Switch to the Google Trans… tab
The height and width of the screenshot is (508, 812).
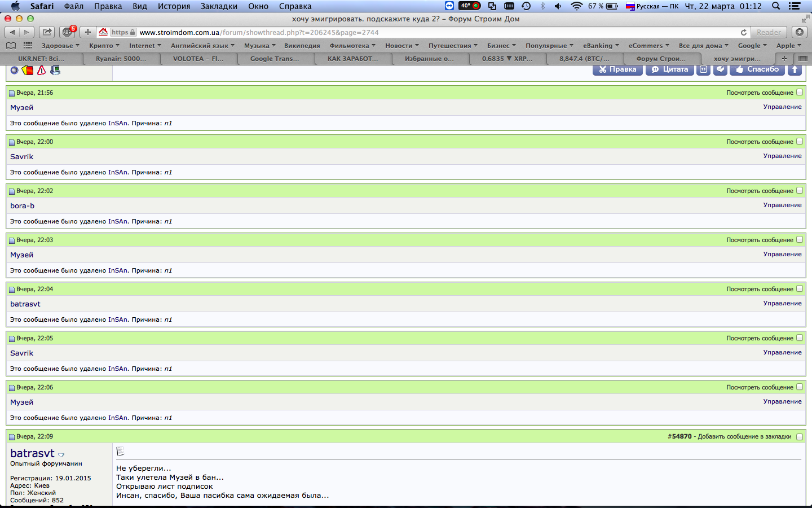click(275, 58)
